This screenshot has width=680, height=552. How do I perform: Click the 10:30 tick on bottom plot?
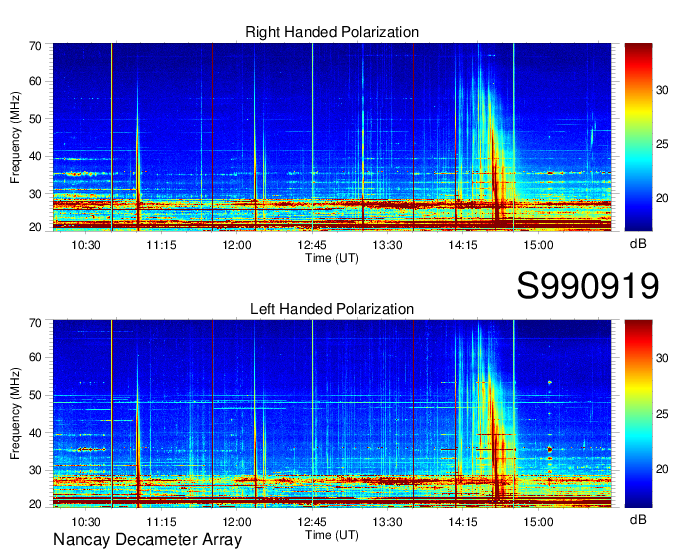tap(86, 522)
